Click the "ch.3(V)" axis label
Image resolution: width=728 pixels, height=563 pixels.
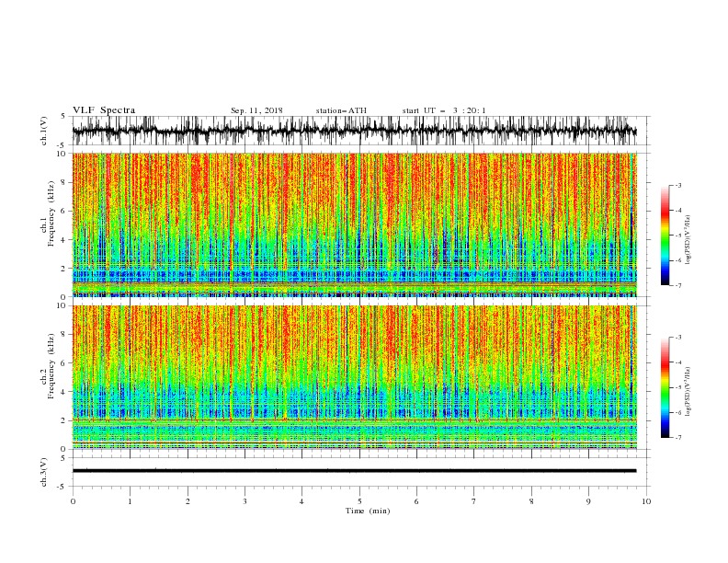click(44, 472)
